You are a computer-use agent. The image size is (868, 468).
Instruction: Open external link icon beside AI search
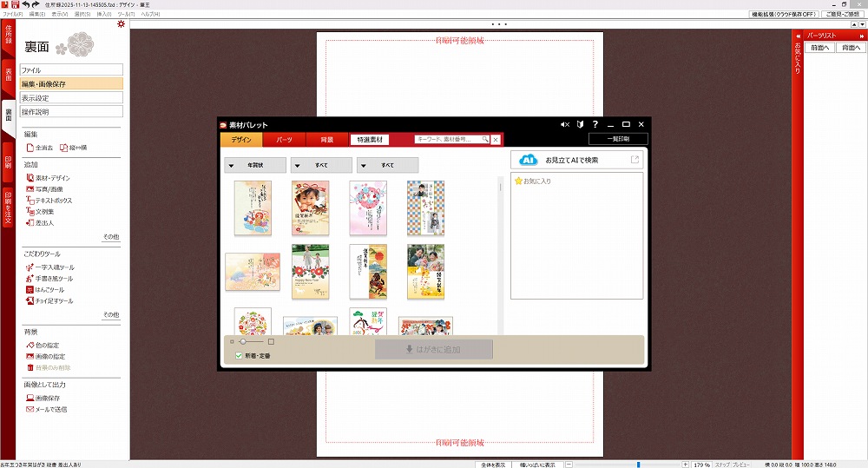click(635, 160)
